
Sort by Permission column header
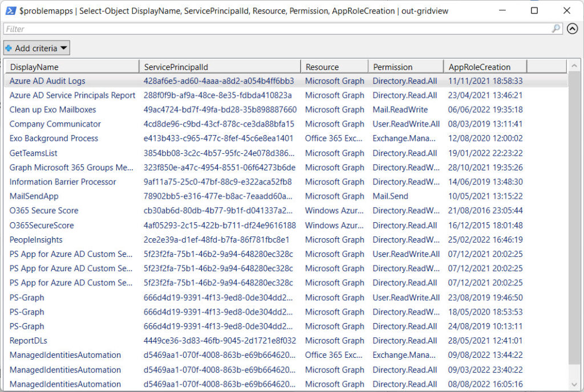coord(406,67)
